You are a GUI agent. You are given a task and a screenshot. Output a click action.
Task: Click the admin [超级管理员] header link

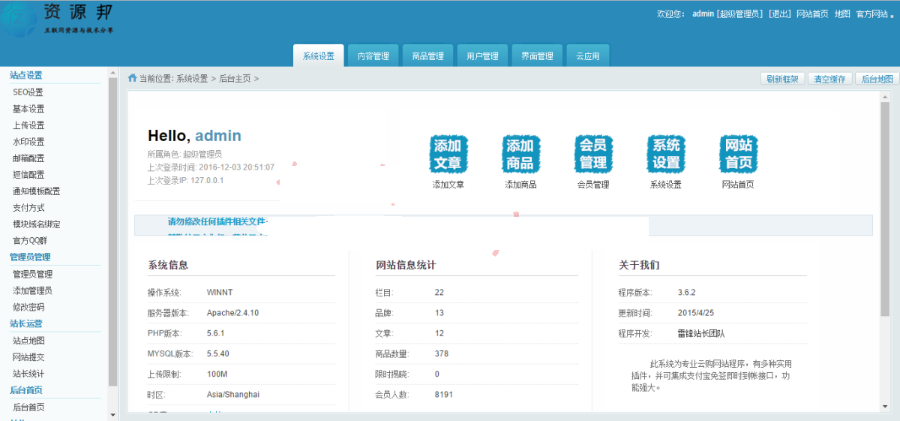(728, 14)
